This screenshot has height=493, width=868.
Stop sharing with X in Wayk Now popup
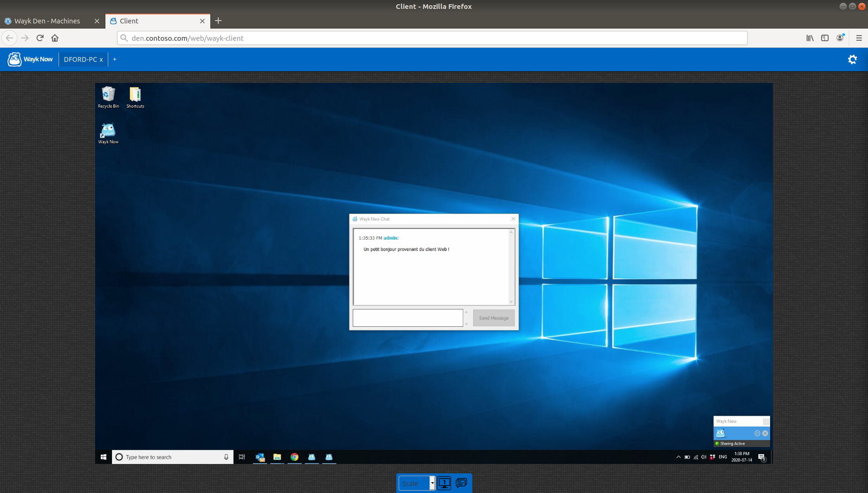[x=765, y=434]
